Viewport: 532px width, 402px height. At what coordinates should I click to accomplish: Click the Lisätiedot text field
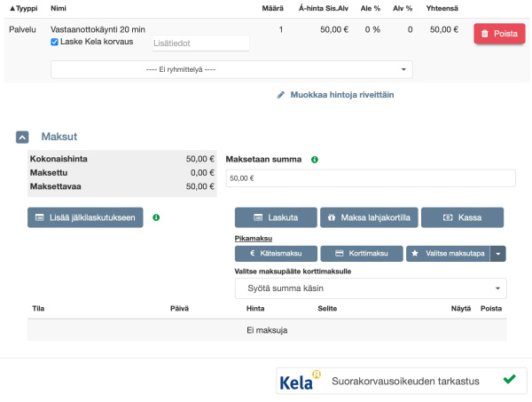tap(199, 43)
